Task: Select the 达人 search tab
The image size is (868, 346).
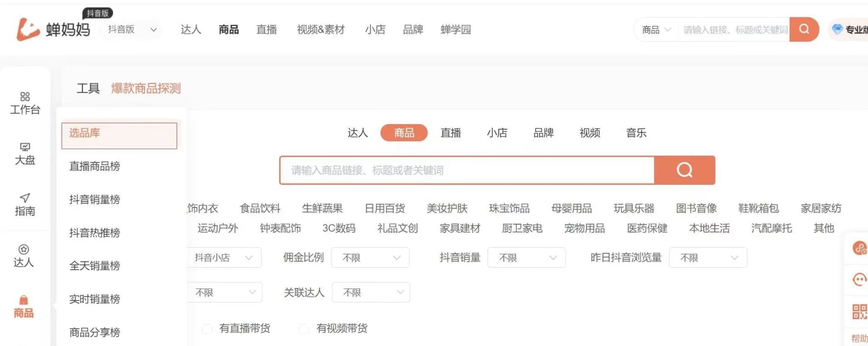Action: (x=358, y=133)
